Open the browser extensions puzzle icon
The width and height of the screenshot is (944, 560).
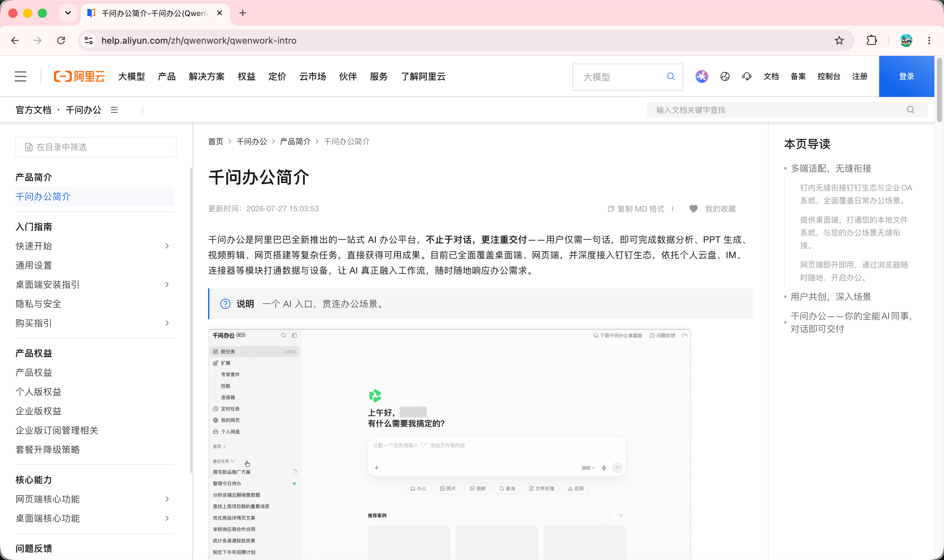pos(871,40)
